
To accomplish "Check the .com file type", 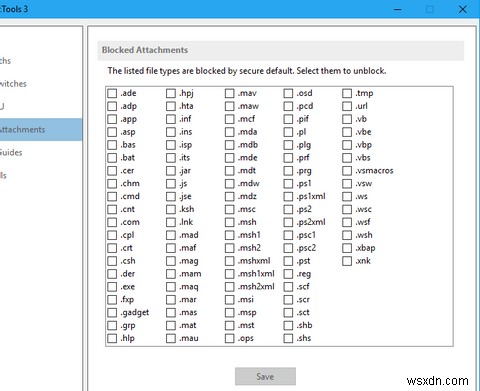I will (x=112, y=222).
